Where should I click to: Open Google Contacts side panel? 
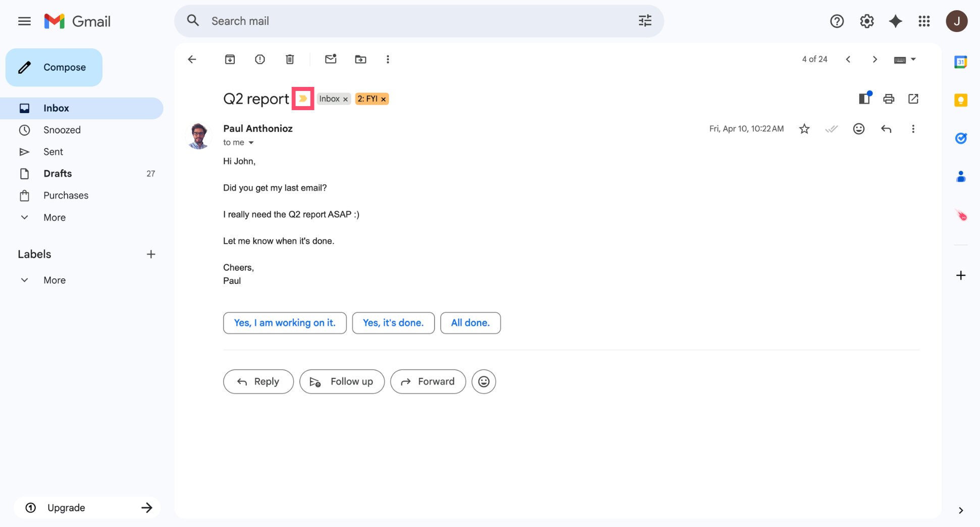click(x=961, y=176)
